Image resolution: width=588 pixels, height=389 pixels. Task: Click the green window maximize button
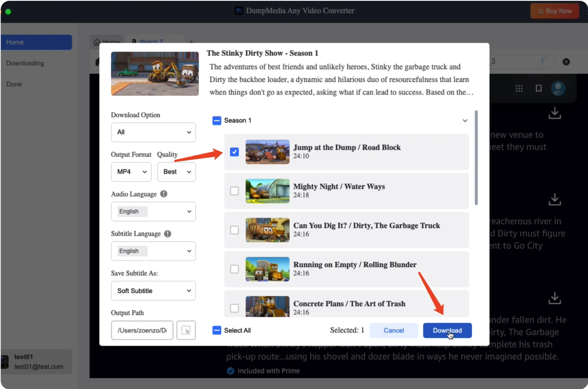[8, 11]
